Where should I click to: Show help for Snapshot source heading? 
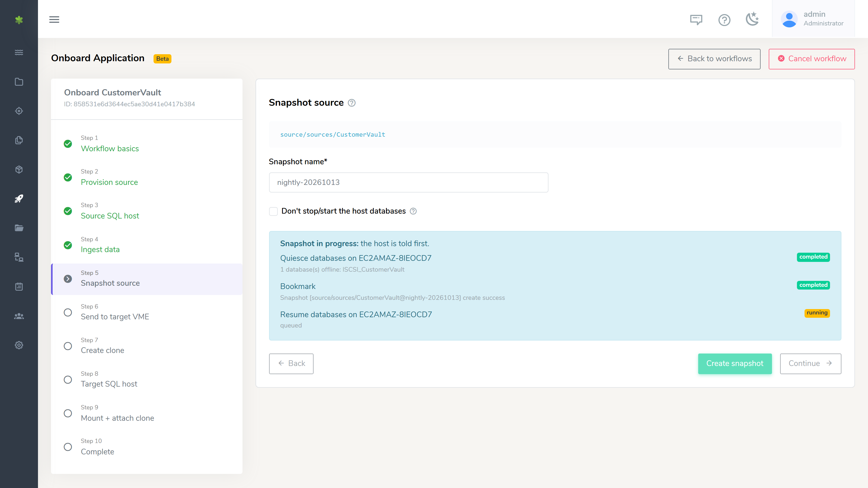pos(352,103)
